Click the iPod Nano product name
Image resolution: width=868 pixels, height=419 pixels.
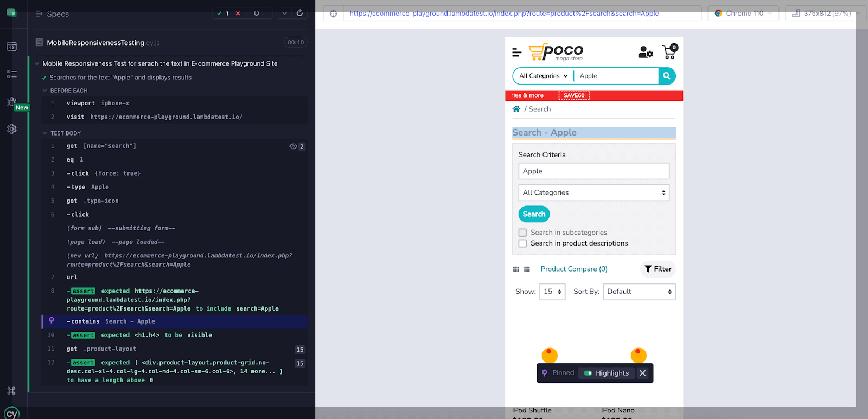pos(617,410)
